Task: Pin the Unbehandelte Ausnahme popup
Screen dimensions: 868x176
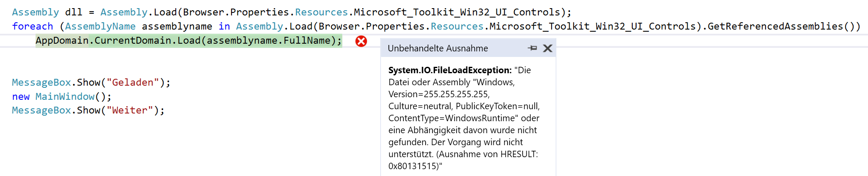Action: click(532, 48)
